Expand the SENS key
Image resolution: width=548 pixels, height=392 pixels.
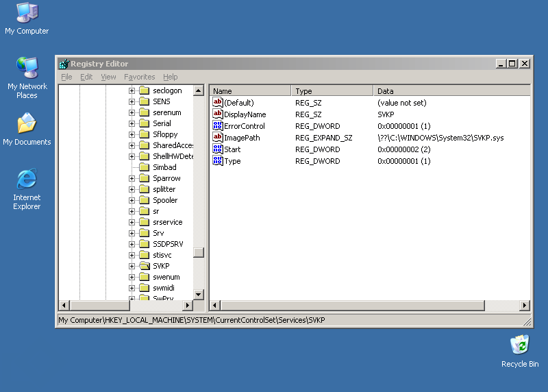[x=132, y=101]
